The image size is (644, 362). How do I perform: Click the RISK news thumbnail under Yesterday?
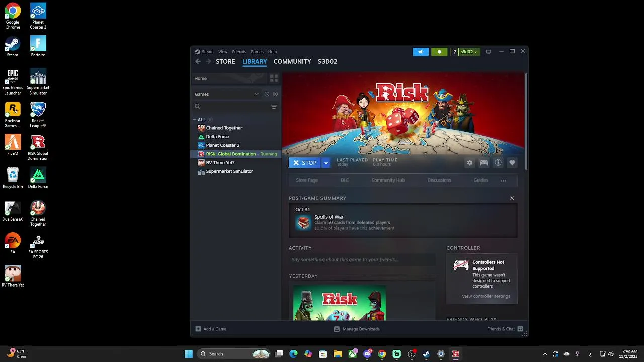point(340,303)
